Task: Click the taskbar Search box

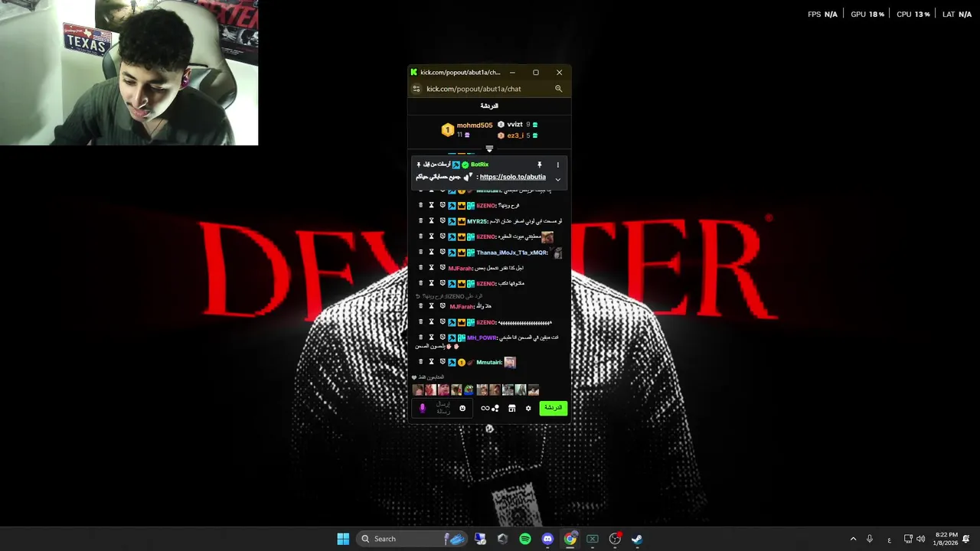Action: click(412, 539)
